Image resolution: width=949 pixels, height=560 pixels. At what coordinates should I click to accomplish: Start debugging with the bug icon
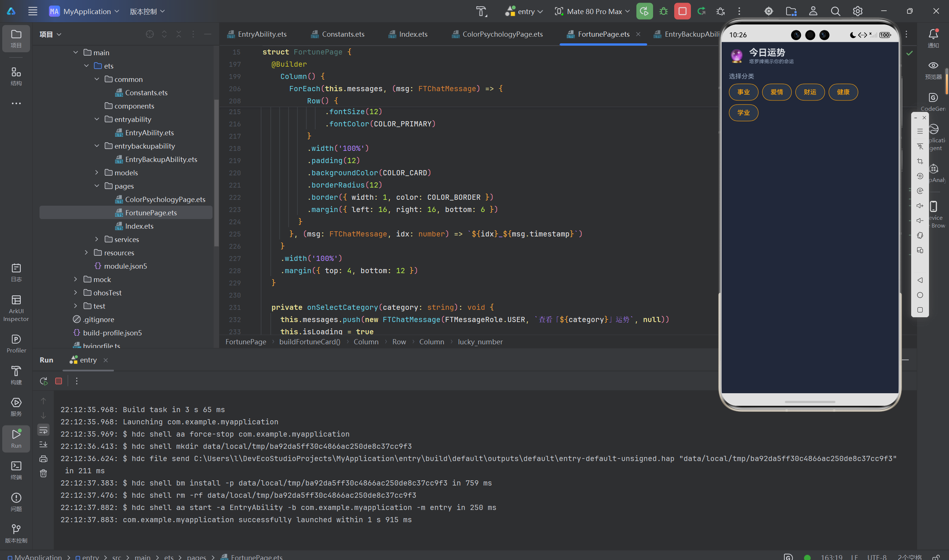[663, 11]
